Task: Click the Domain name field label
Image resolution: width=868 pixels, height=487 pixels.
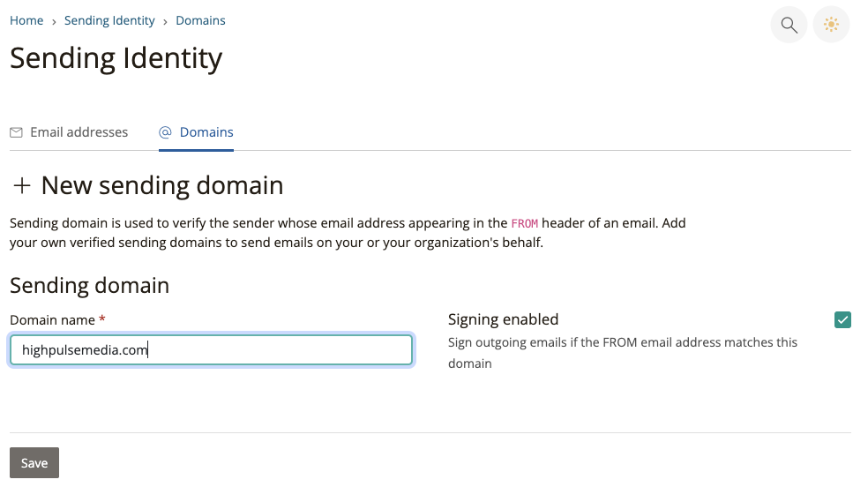Action: 52,319
